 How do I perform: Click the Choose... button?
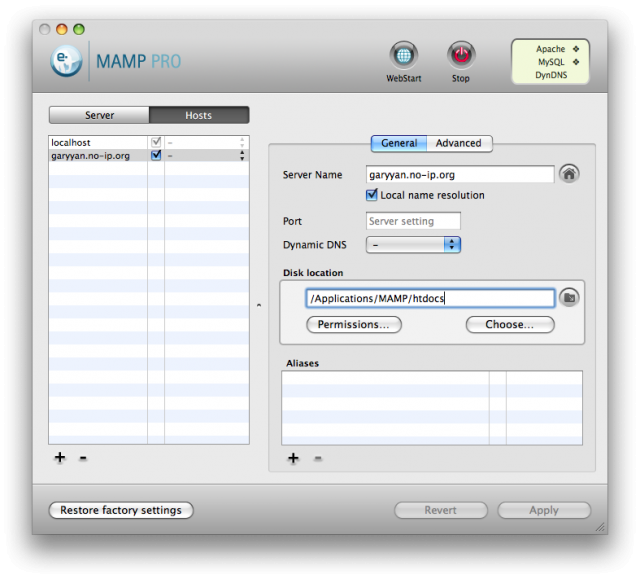(509, 324)
